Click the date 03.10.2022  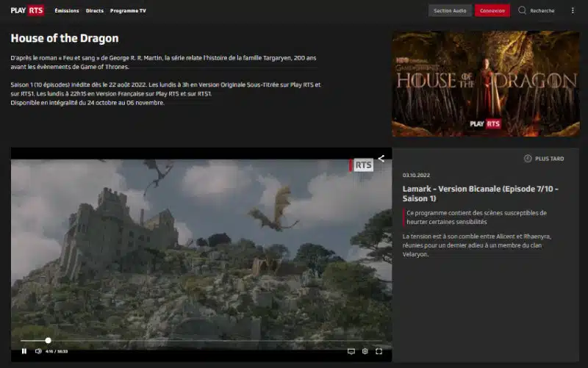pyautogui.click(x=416, y=175)
